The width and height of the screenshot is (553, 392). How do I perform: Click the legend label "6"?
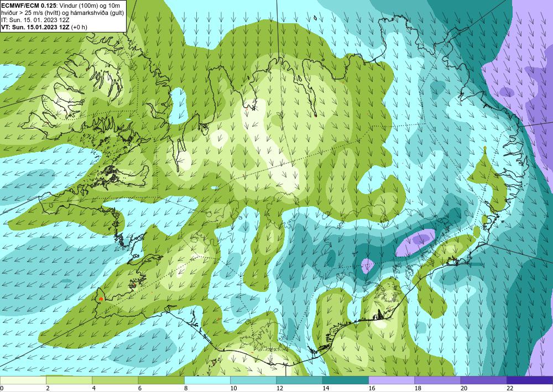tap(140, 388)
